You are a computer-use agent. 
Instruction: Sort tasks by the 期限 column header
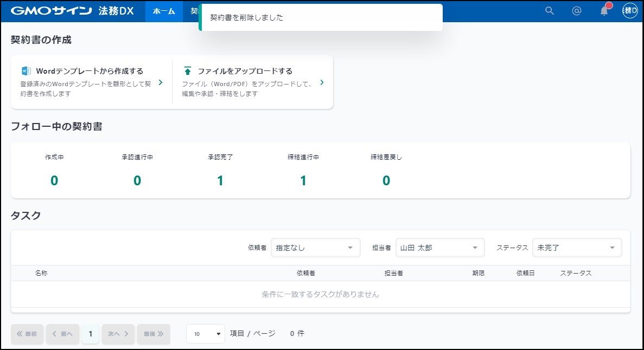(478, 273)
